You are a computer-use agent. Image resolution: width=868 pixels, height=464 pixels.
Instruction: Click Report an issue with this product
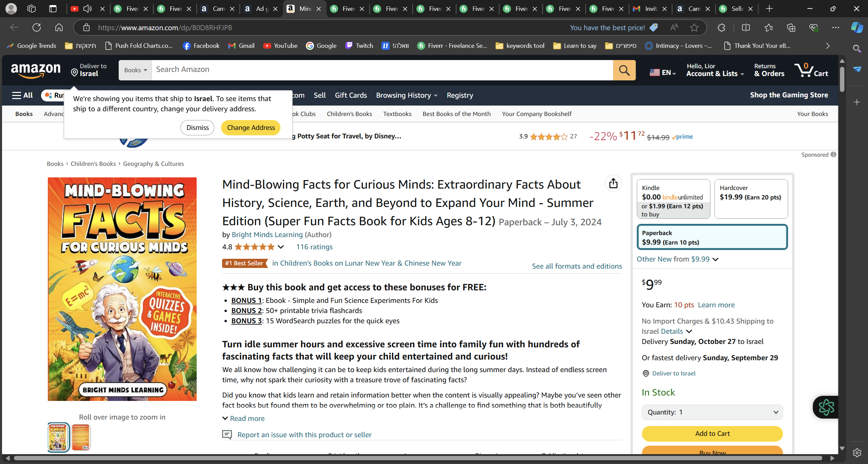[304, 435]
